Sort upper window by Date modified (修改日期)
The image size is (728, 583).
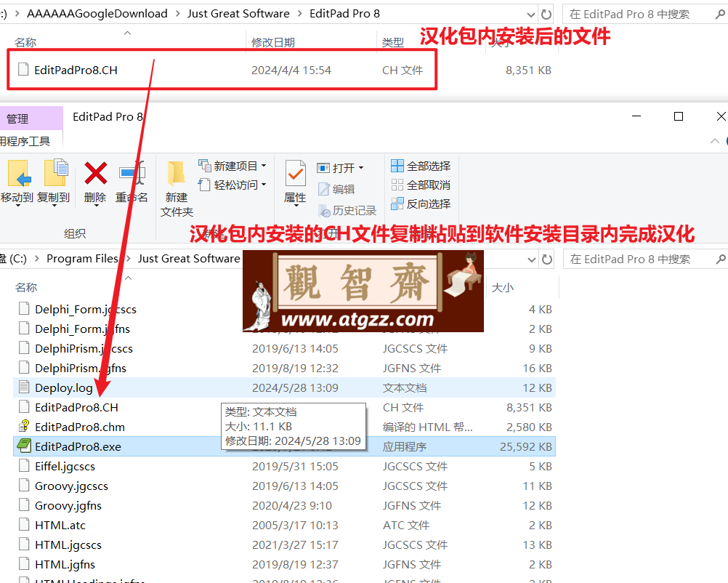[273, 43]
